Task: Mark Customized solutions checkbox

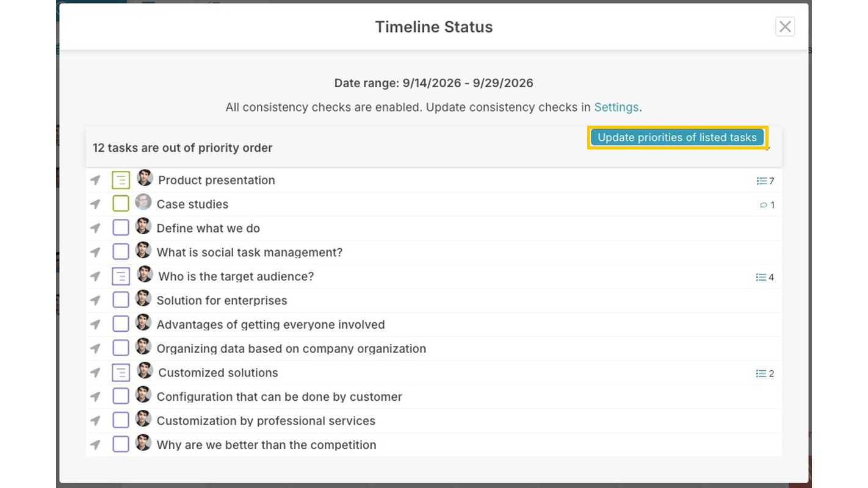Action: (x=121, y=373)
